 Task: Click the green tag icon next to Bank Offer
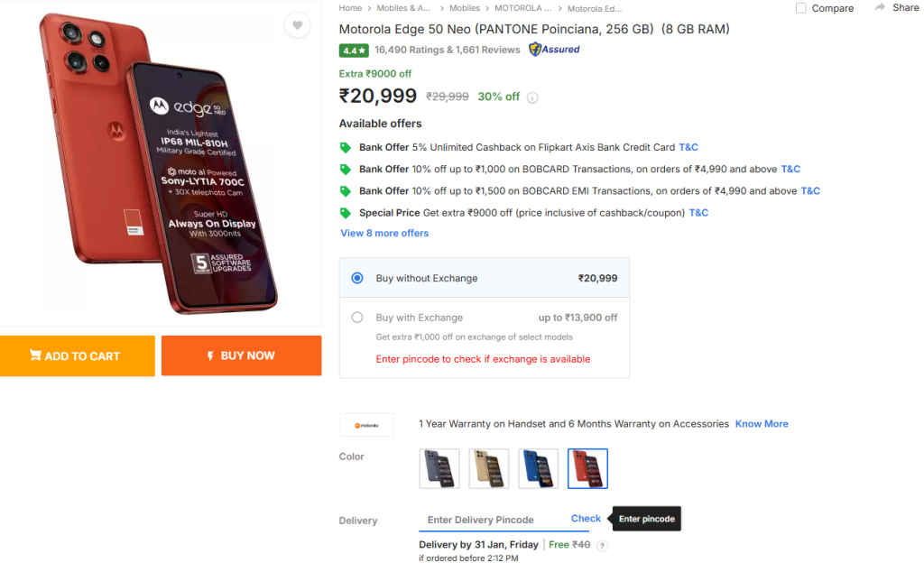point(346,146)
